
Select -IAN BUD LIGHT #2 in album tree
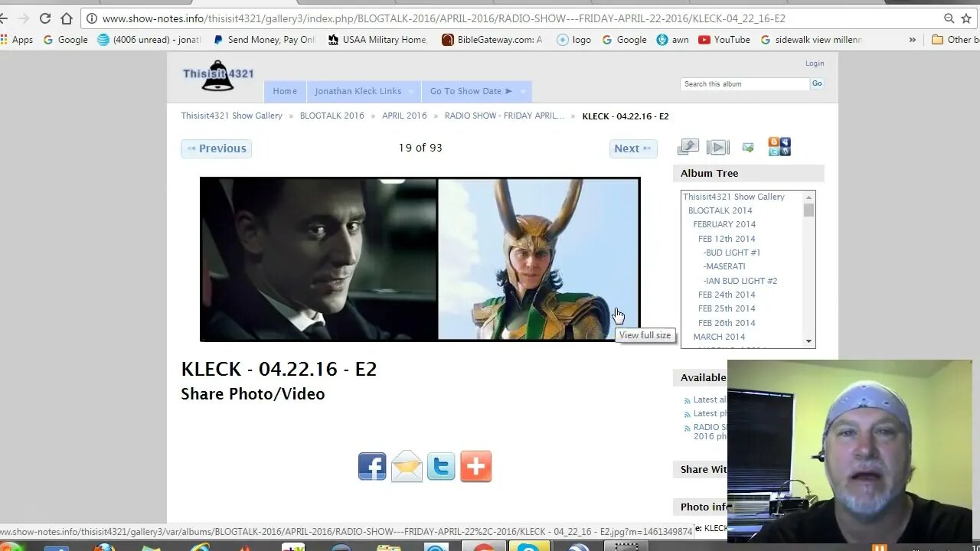click(740, 281)
